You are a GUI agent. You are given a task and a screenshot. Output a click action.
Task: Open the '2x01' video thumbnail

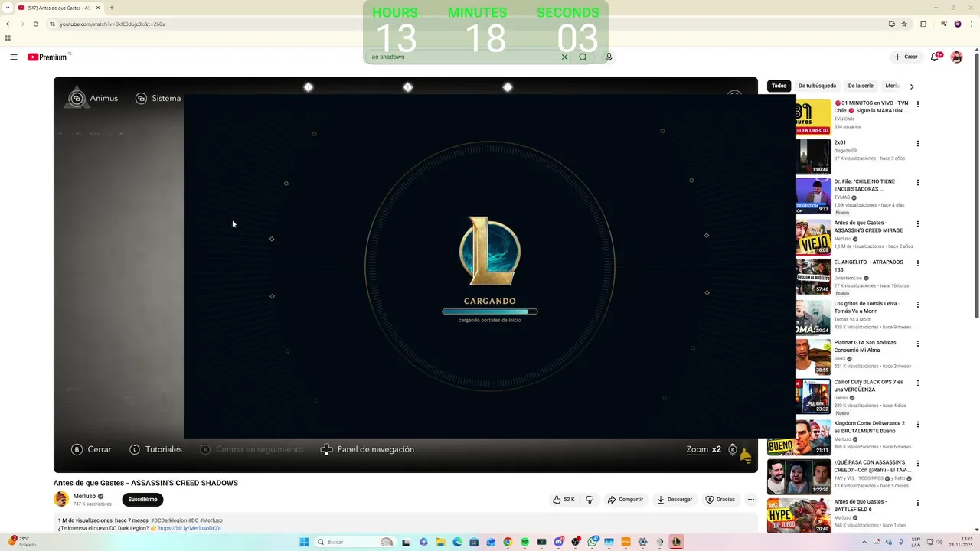point(813,156)
